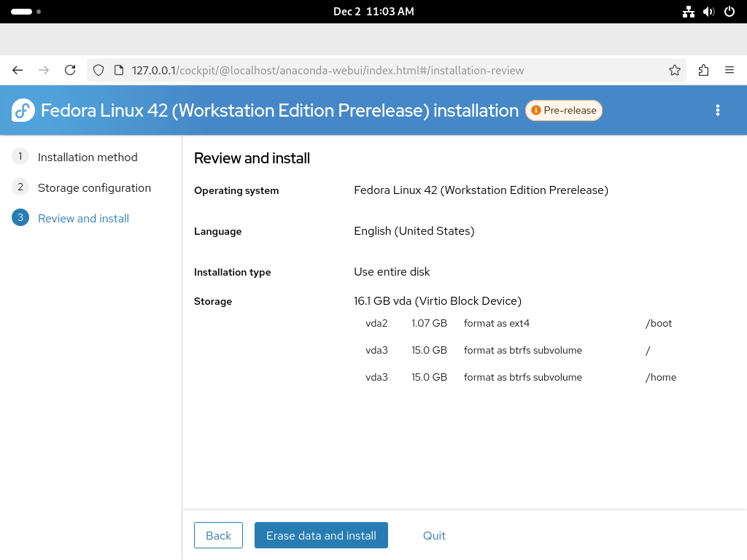The image size is (747, 560).
Task: Click the '1.07 GB' size value
Action: 429,323
